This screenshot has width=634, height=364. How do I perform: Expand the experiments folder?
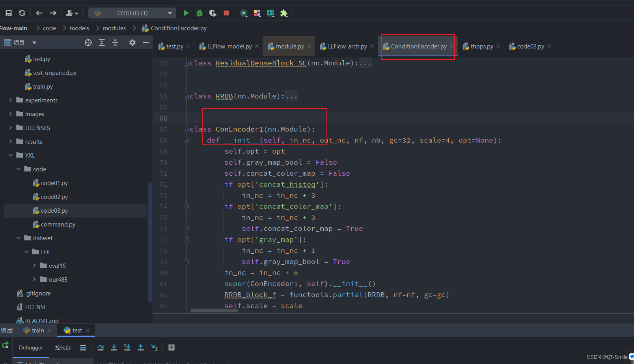pos(11,100)
